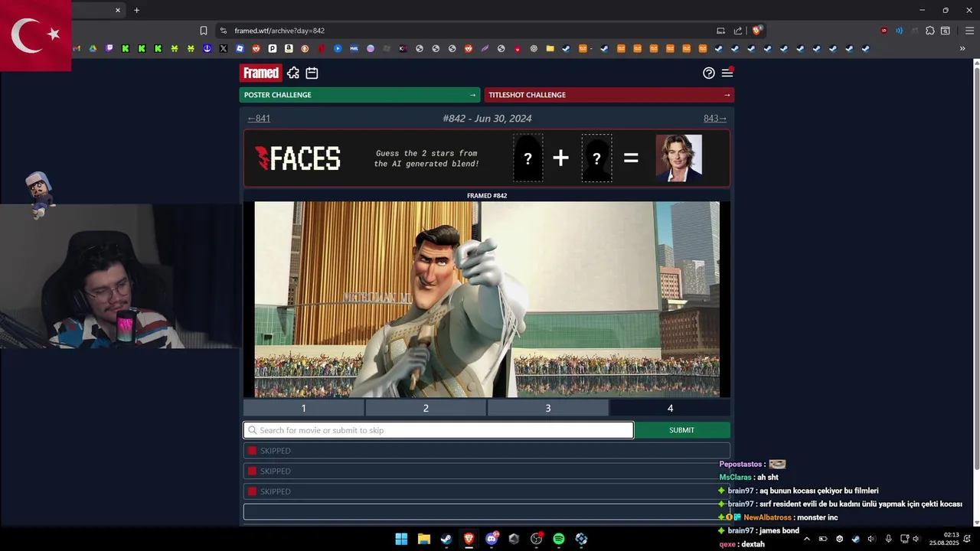Click the address bar URL framed.wtf

coord(279,31)
